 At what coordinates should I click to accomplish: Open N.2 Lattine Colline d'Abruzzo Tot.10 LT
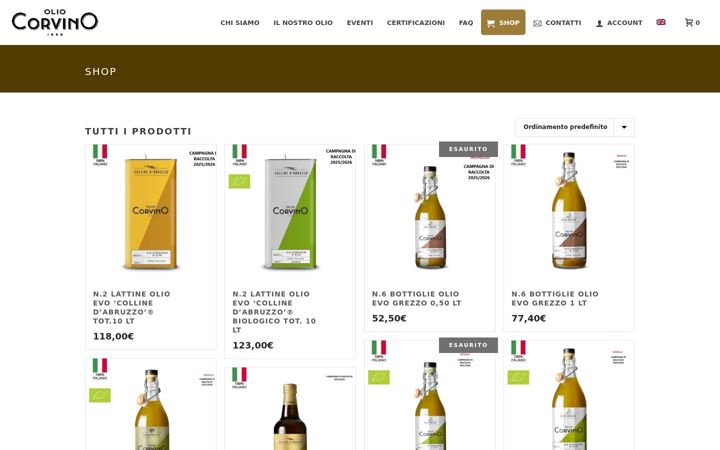coord(132,307)
